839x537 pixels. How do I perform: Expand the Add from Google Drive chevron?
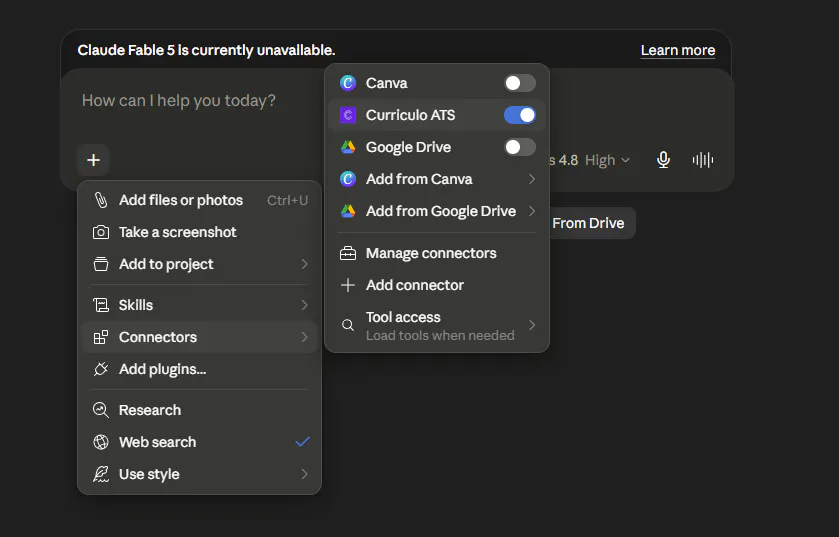pos(531,211)
